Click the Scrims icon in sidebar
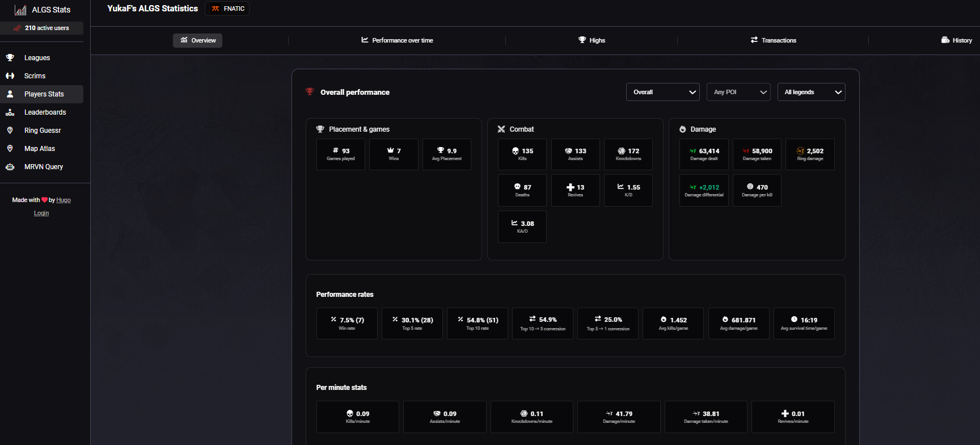The height and width of the screenshot is (445, 980). pyautogui.click(x=10, y=76)
